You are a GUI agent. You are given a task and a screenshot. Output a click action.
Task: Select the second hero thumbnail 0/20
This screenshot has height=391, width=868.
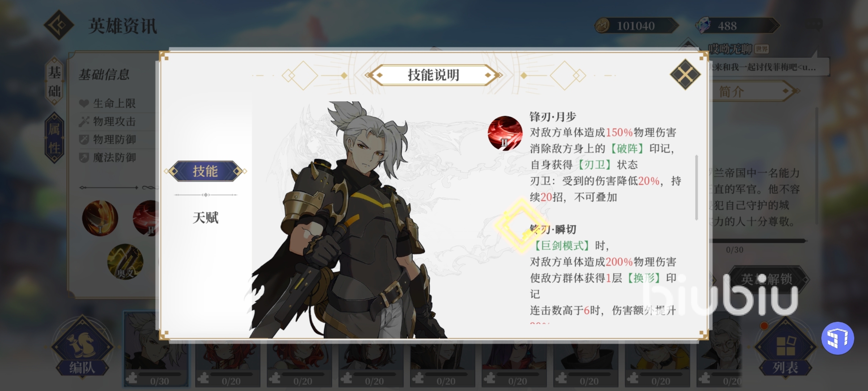(228, 364)
